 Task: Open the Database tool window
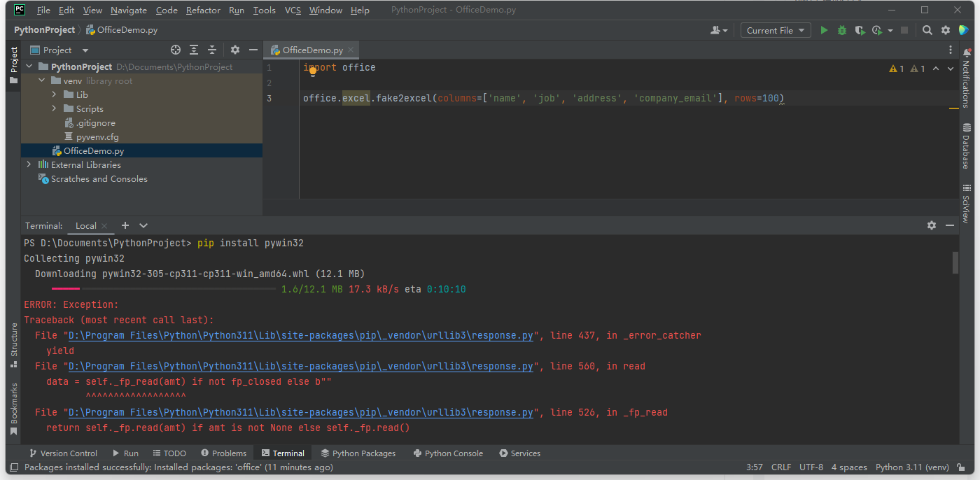967,146
